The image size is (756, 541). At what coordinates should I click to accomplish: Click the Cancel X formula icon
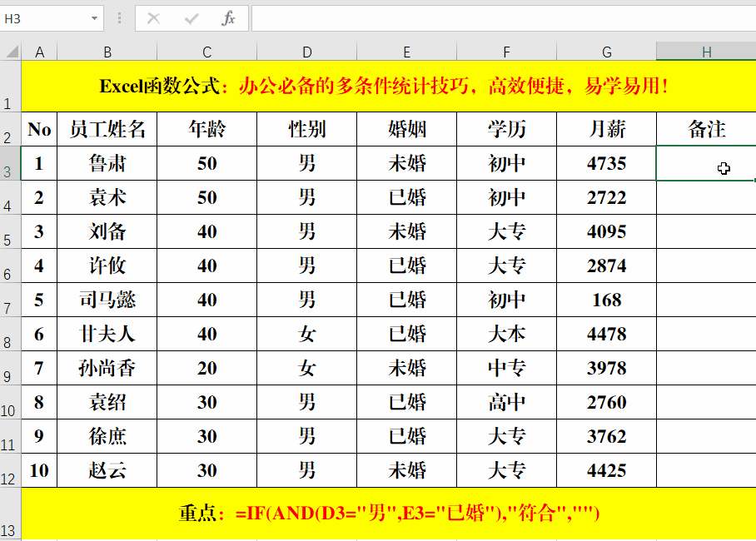click(x=153, y=19)
